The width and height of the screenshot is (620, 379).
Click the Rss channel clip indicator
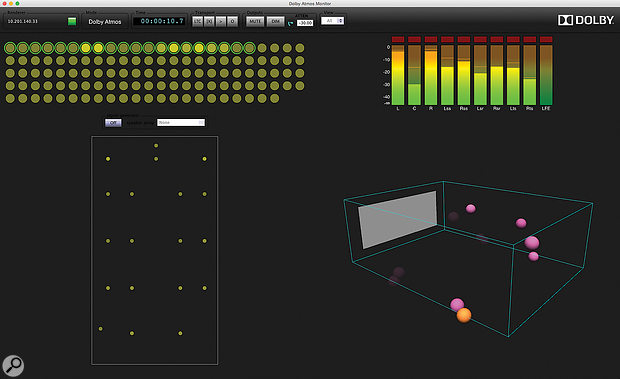[464, 39]
